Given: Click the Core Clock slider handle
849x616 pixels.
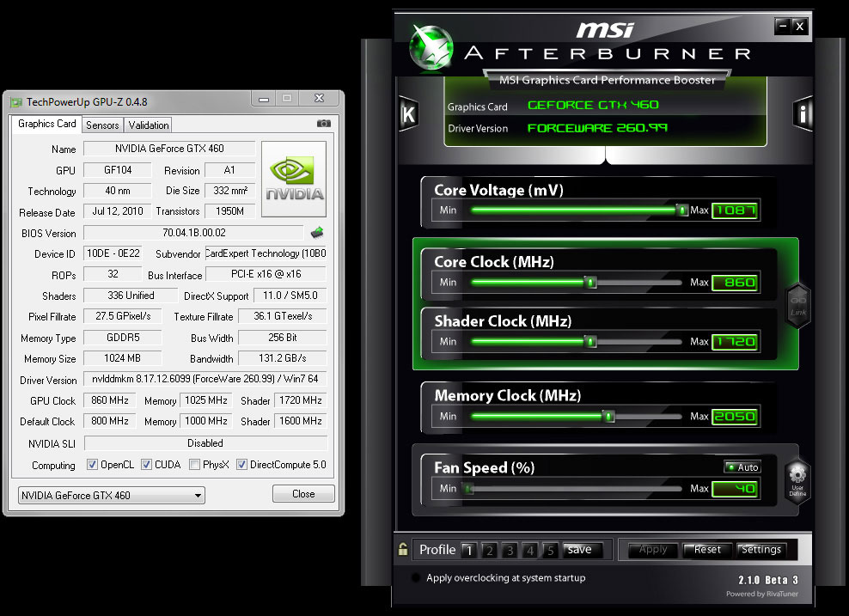Looking at the screenshot, I should [x=590, y=282].
